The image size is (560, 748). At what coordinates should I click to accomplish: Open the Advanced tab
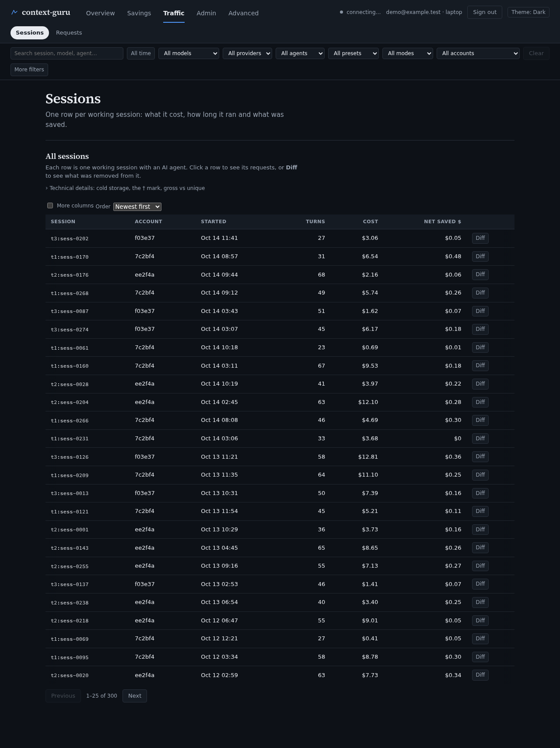(243, 13)
